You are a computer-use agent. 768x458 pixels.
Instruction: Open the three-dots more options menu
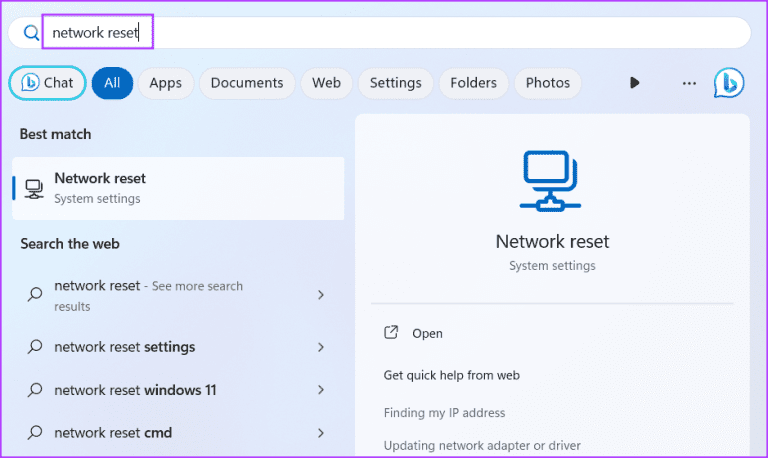point(689,83)
